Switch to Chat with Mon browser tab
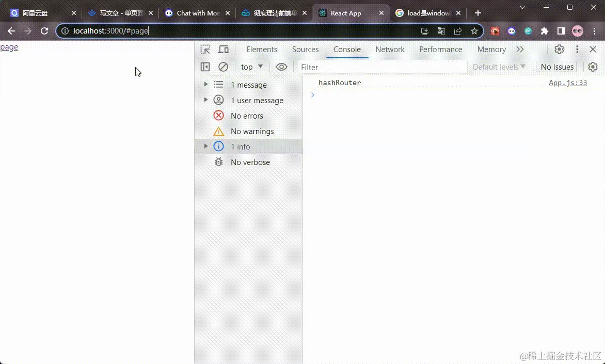This screenshot has height=364, width=605. point(198,13)
